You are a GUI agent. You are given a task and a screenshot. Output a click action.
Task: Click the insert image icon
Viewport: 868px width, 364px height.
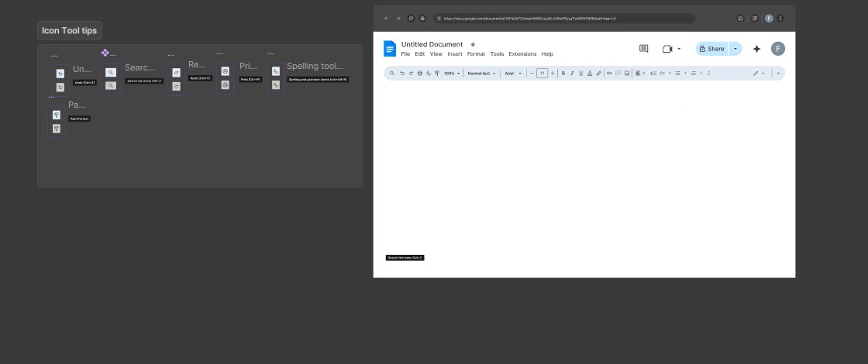coord(627,73)
